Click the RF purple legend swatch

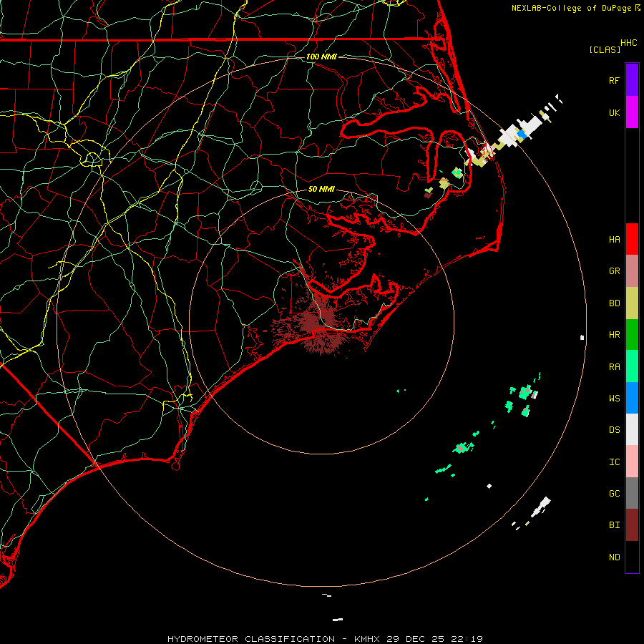click(x=632, y=80)
